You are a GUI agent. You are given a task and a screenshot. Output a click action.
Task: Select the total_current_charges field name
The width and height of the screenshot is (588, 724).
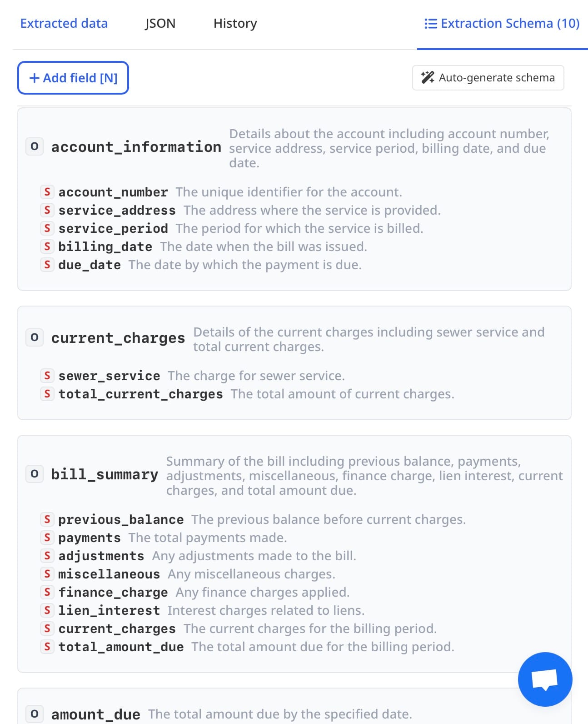click(x=140, y=394)
